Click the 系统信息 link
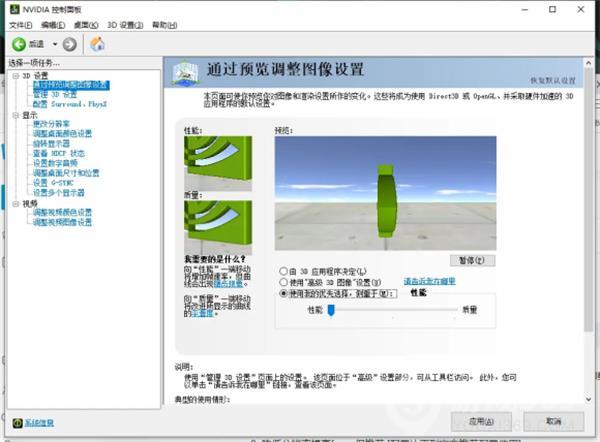 click(x=39, y=423)
